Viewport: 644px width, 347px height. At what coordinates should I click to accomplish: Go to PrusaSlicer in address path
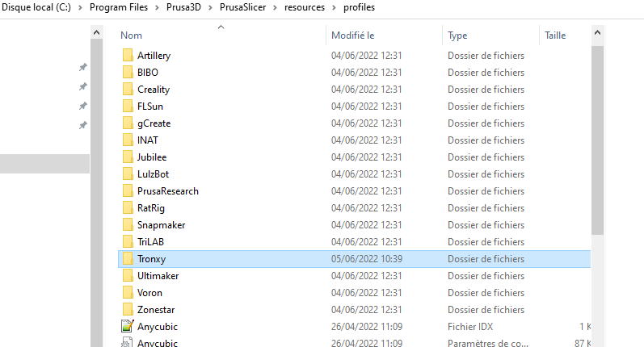coord(242,7)
